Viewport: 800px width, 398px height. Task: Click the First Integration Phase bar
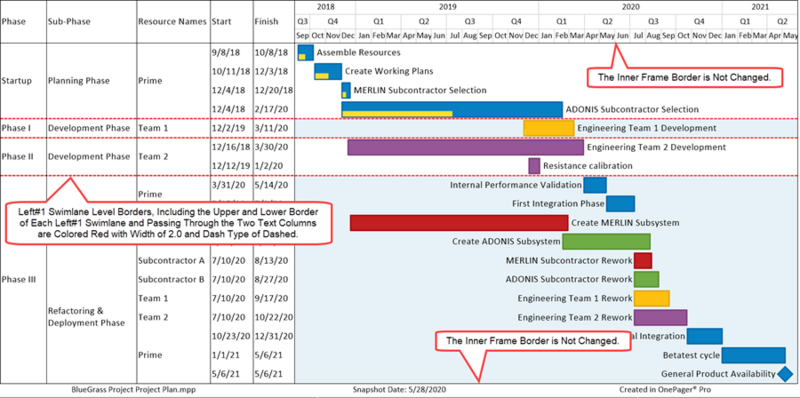[x=620, y=204]
